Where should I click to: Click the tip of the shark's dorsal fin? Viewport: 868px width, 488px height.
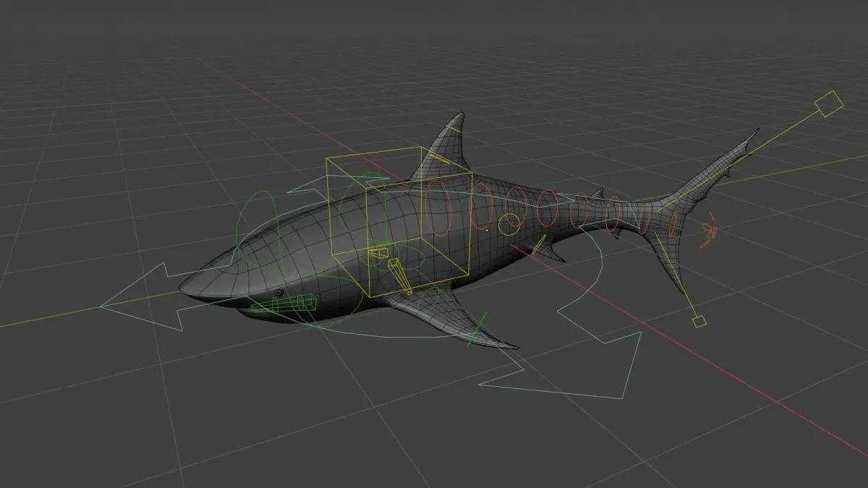pos(461,114)
